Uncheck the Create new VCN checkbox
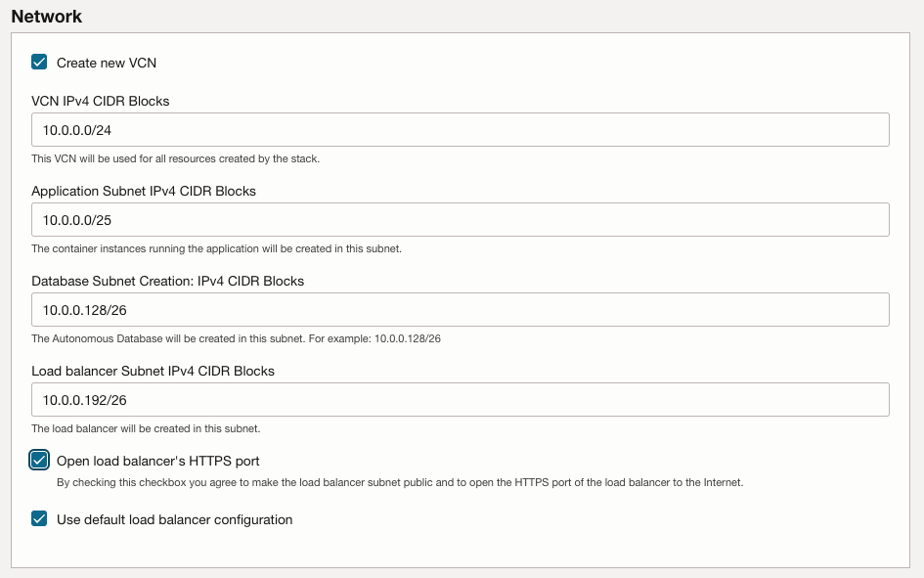Image resolution: width=924 pixels, height=578 pixels. tap(39, 62)
